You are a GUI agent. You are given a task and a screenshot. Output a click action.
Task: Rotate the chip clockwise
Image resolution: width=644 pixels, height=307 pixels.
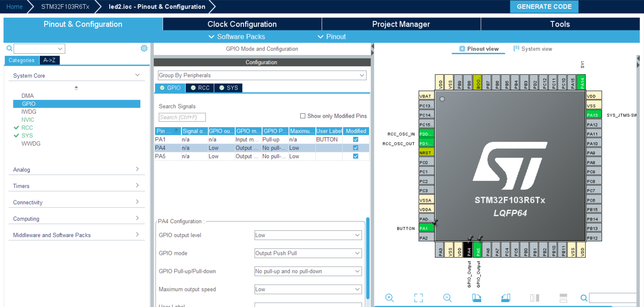[x=476, y=298]
